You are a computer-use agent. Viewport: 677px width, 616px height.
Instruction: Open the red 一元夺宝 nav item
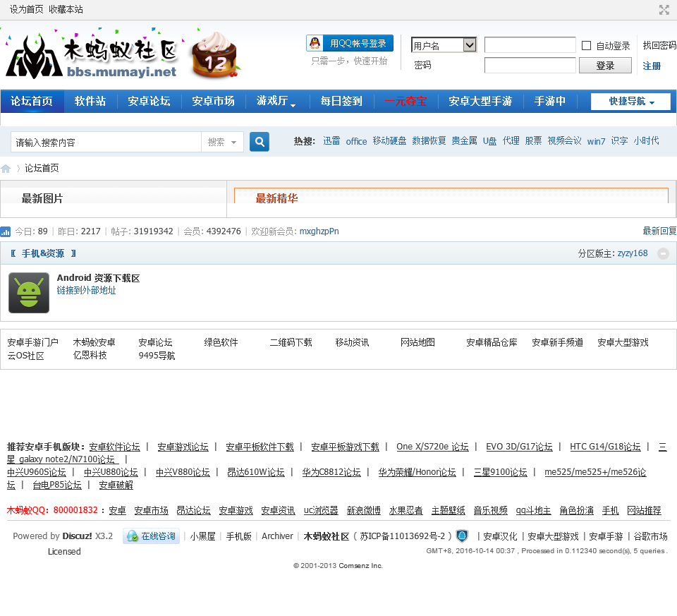click(405, 101)
